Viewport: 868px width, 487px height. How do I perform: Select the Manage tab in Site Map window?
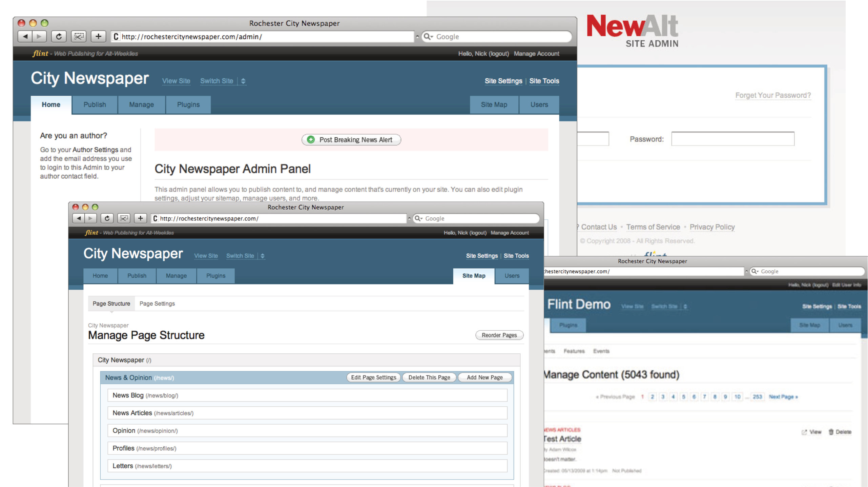tap(176, 276)
